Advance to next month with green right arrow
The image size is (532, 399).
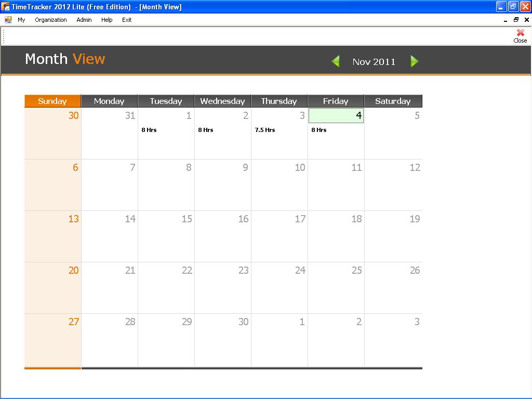click(414, 61)
